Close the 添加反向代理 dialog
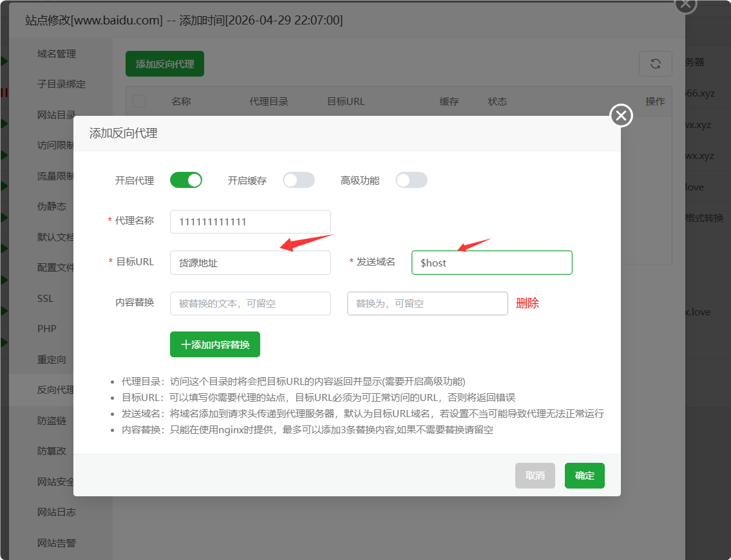Viewport: 731px width, 560px height. tap(621, 116)
